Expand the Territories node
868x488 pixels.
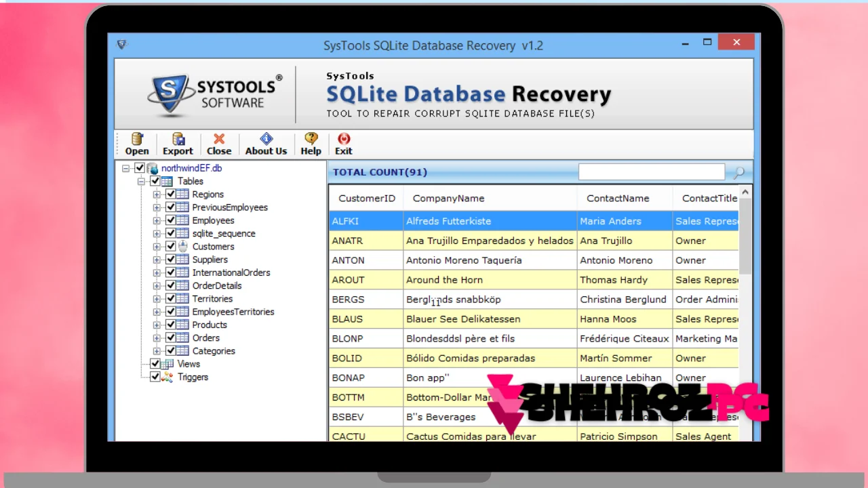pyautogui.click(x=157, y=299)
